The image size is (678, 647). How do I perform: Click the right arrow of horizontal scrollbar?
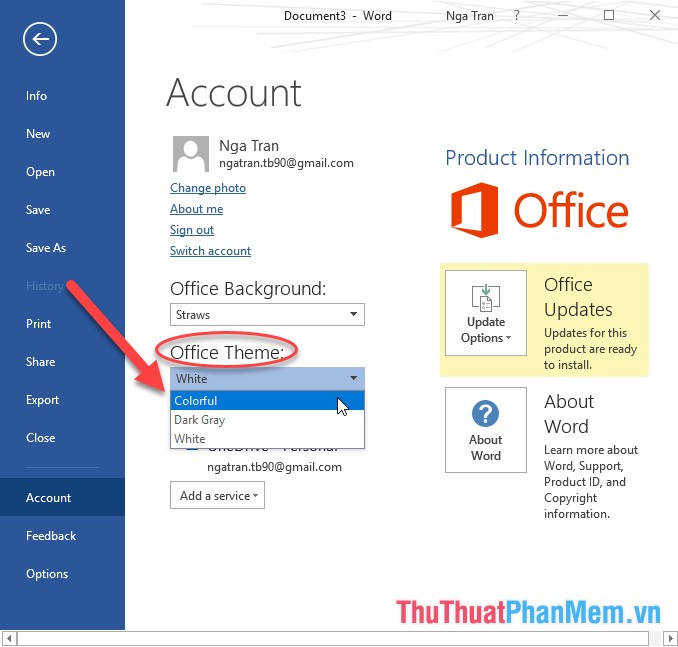(x=670, y=638)
